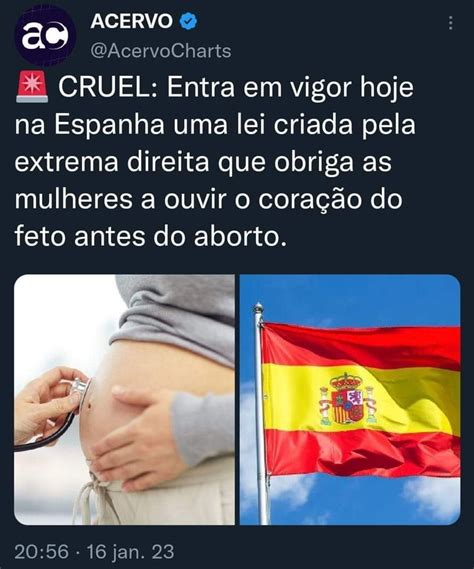The image size is (474, 569).
Task: Click the blue verified checkmark badge
Action: [189, 21]
